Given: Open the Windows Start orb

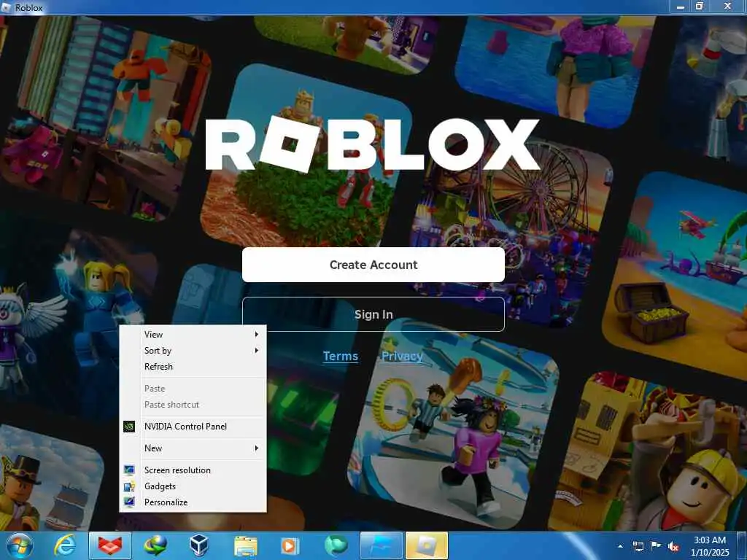Looking at the screenshot, I should point(20,545).
